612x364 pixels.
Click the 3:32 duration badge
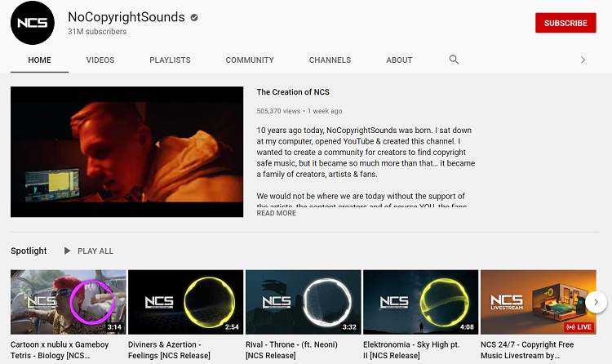click(349, 327)
